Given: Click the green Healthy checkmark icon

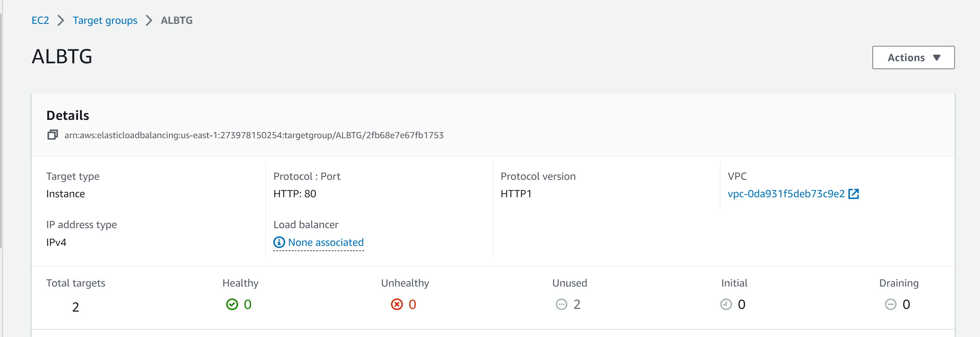Looking at the screenshot, I should pos(232,304).
